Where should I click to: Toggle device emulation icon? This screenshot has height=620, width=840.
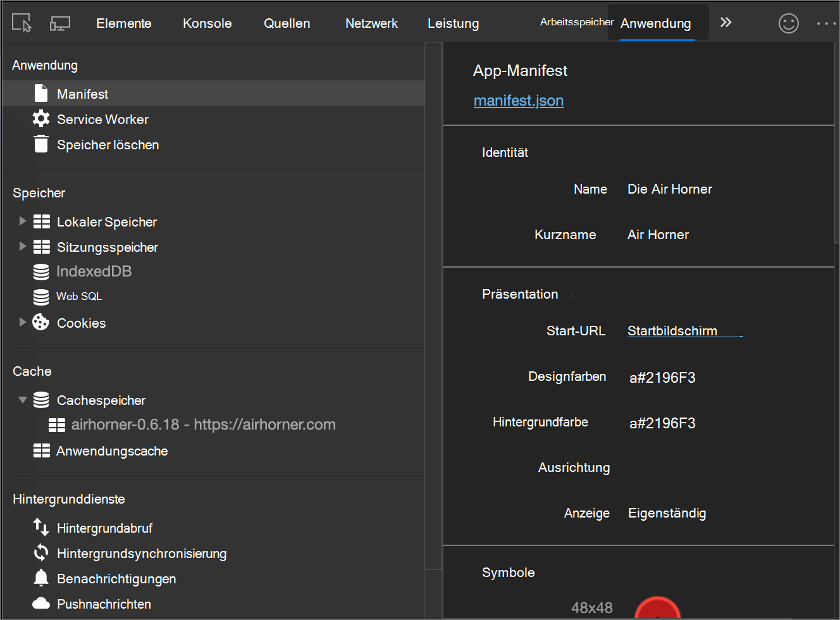[x=60, y=23]
